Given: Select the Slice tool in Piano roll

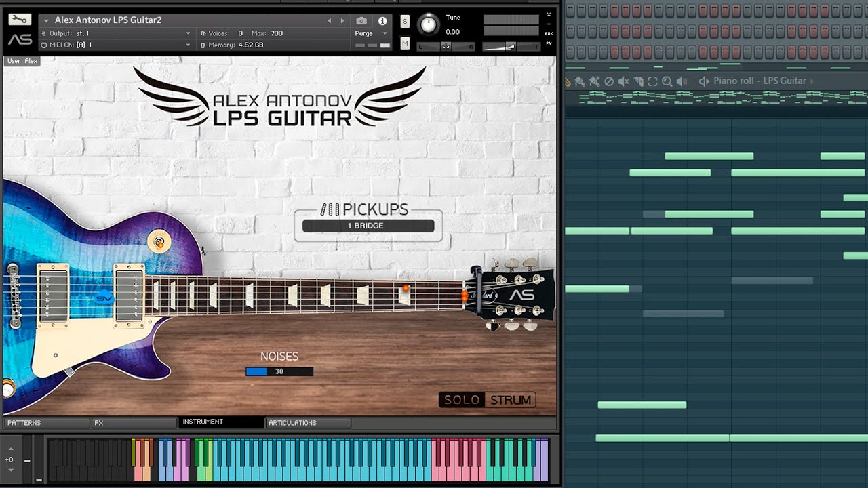Looking at the screenshot, I should click(x=638, y=81).
